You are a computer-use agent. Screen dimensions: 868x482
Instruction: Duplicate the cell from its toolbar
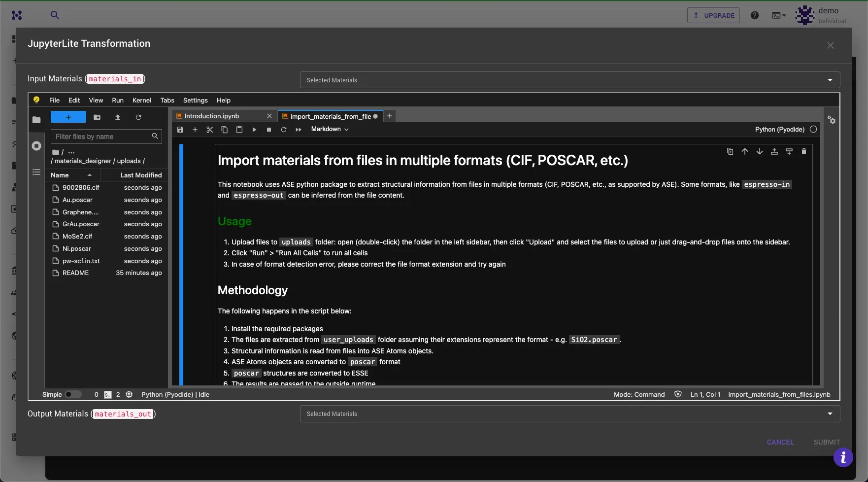[730, 151]
